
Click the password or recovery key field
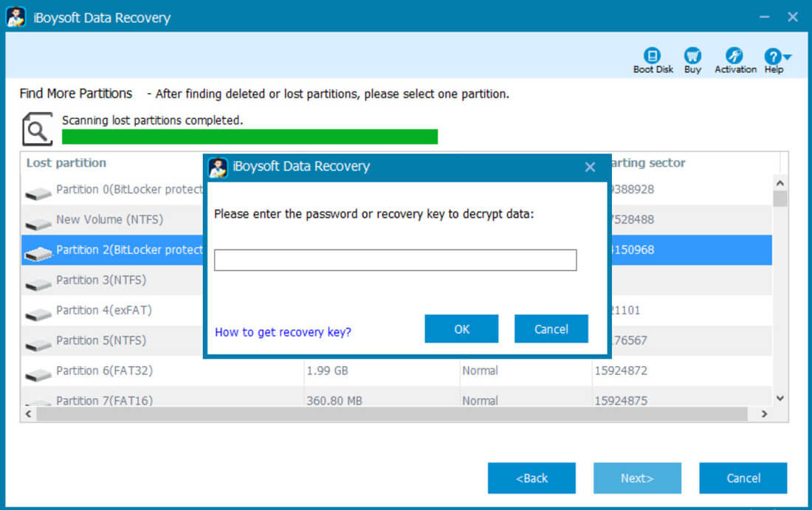tap(395, 260)
